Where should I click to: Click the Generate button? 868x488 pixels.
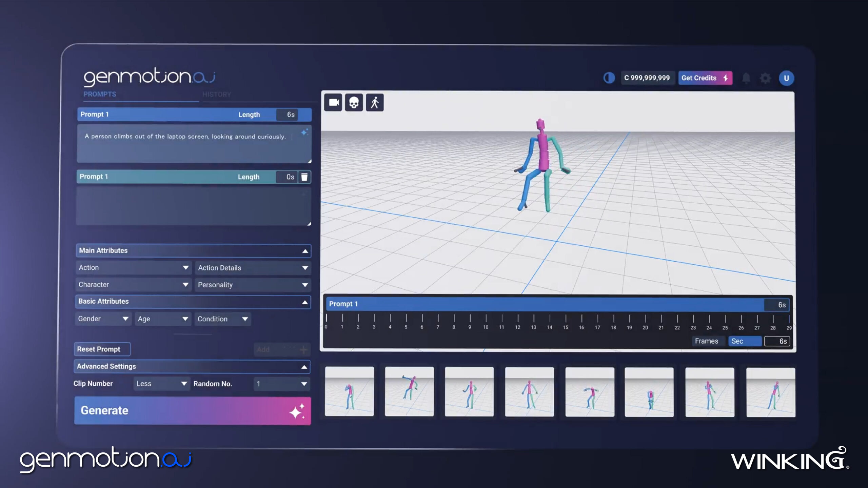(192, 410)
